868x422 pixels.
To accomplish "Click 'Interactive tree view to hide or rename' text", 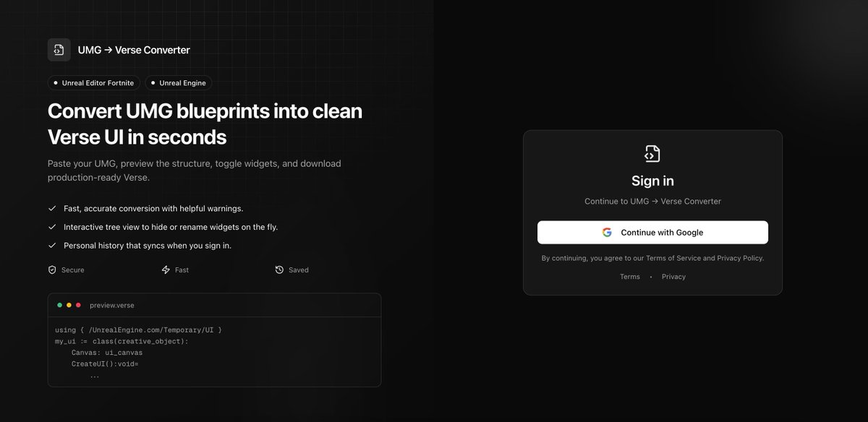I will coord(171,227).
